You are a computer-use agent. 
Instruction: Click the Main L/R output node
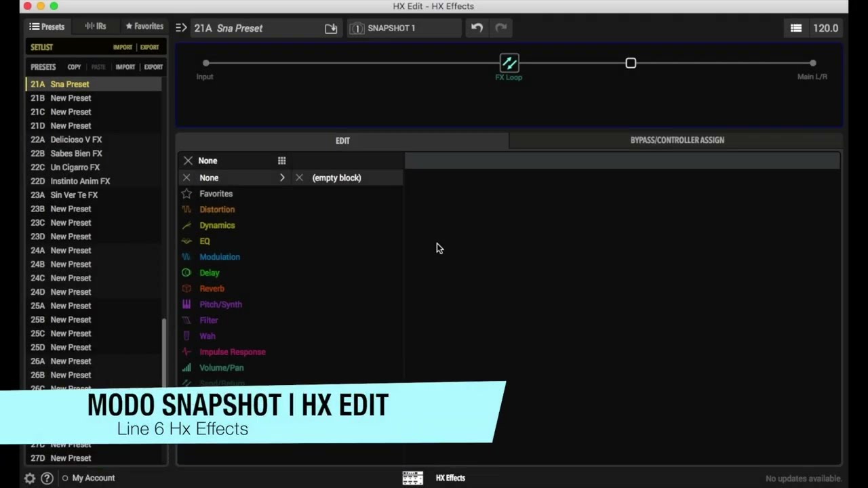click(x=812, y=63)
